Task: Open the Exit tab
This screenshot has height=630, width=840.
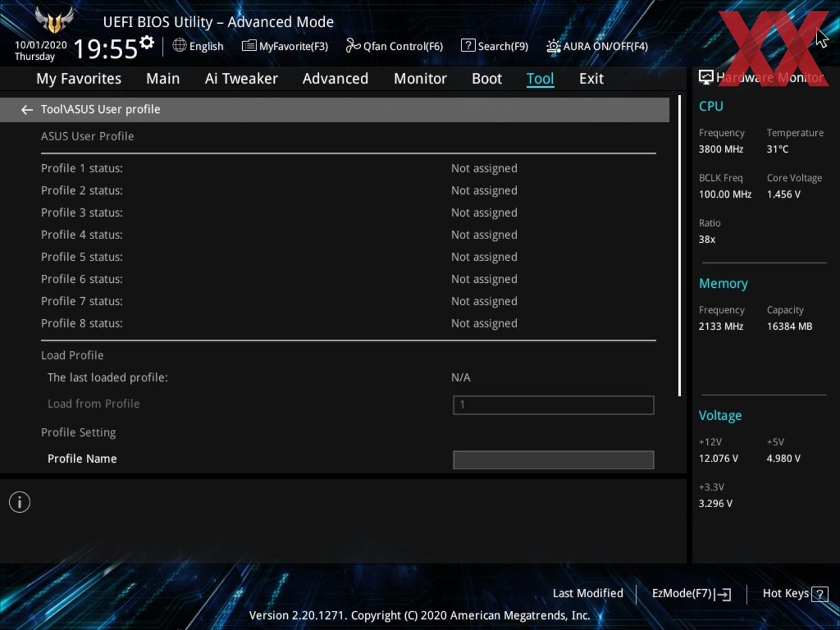Action: [x=591, y=78]
